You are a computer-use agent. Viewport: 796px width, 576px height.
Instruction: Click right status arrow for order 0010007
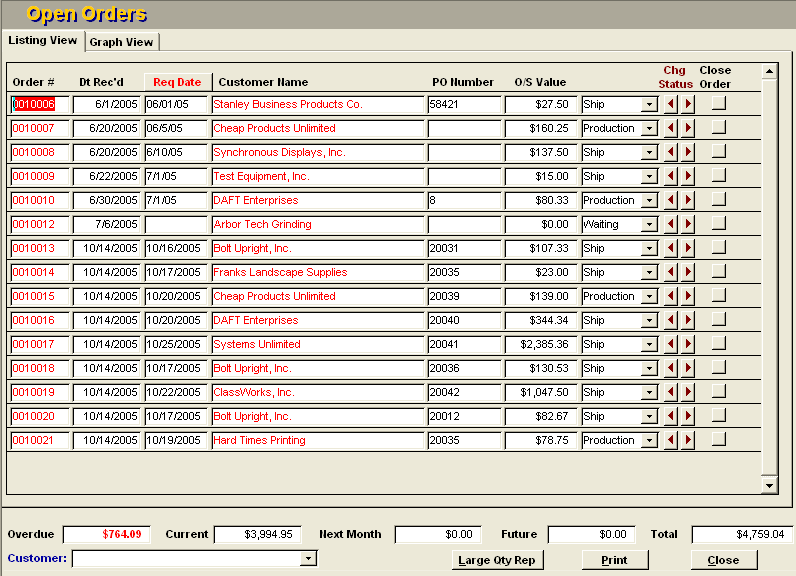688,128
